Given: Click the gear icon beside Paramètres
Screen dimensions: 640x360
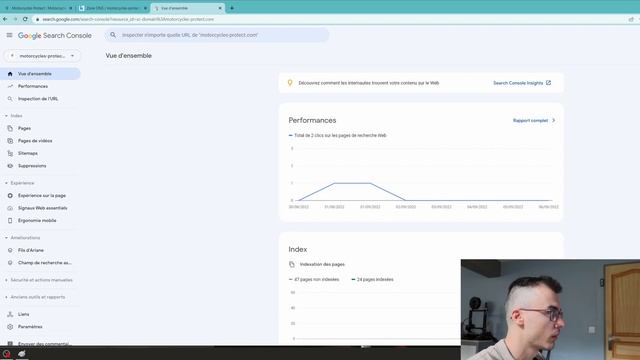Looking at the screenshot, I should (10, 327).
